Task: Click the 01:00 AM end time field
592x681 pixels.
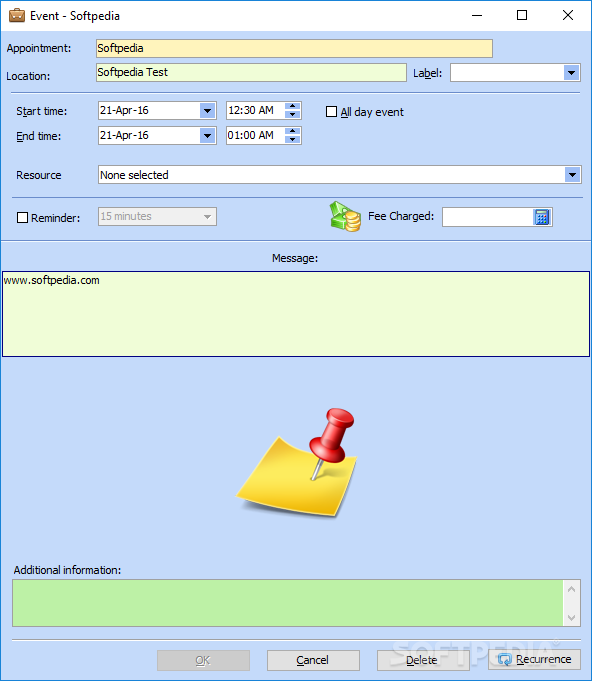Action: click(255, 136)
